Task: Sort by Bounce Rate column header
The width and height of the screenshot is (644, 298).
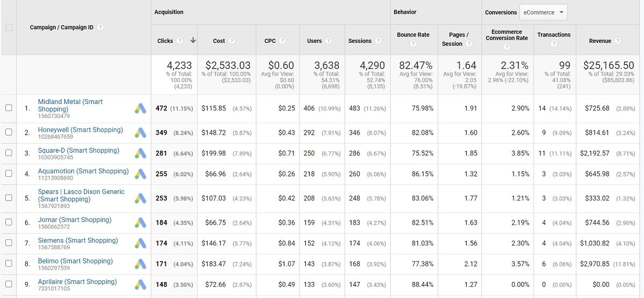Action: coord(413,35)
